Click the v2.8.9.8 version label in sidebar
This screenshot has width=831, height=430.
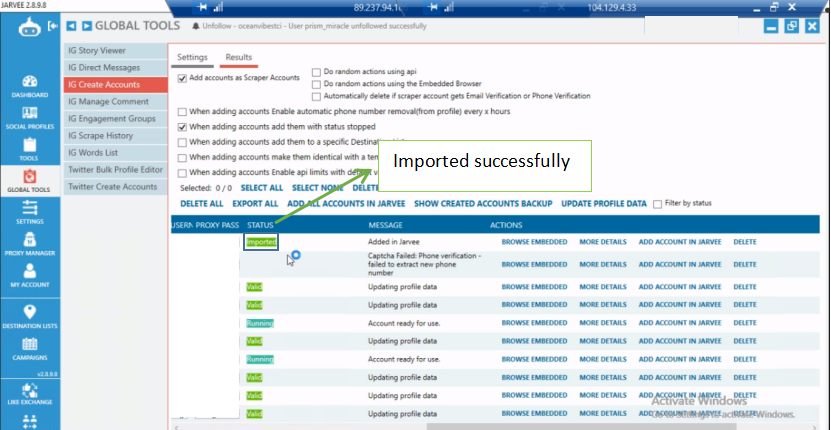coord(47,374)
